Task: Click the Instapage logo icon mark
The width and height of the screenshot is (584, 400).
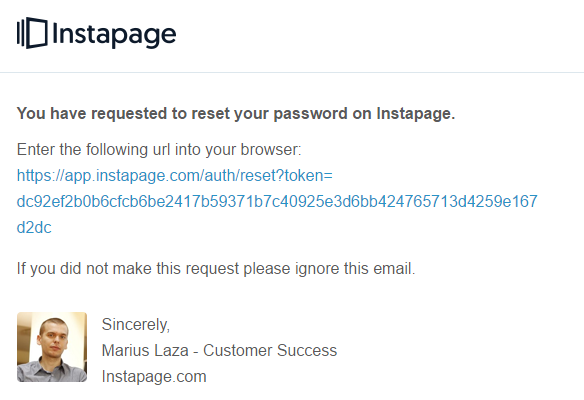Action: pyautogui.click(x=32, y=33)
